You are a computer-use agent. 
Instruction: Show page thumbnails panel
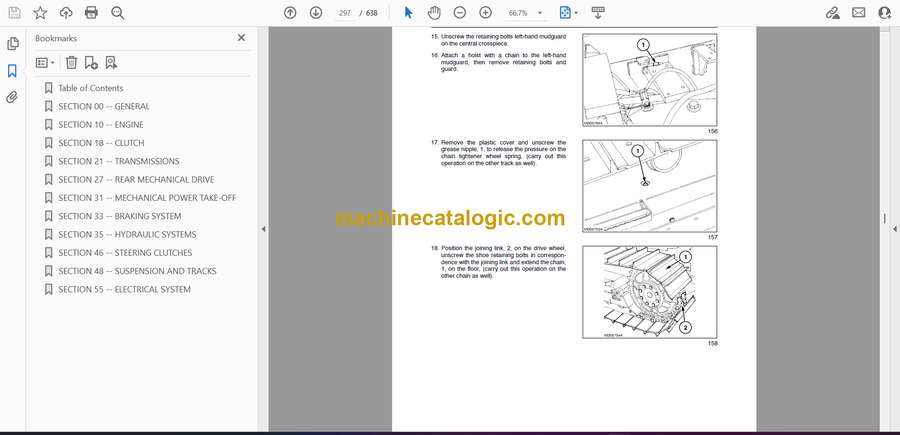pos(13,44)
